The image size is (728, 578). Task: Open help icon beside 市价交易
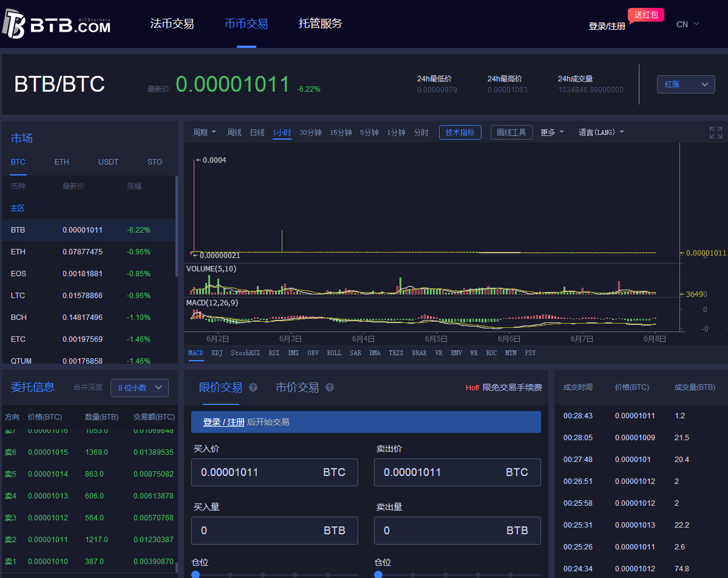330,387
